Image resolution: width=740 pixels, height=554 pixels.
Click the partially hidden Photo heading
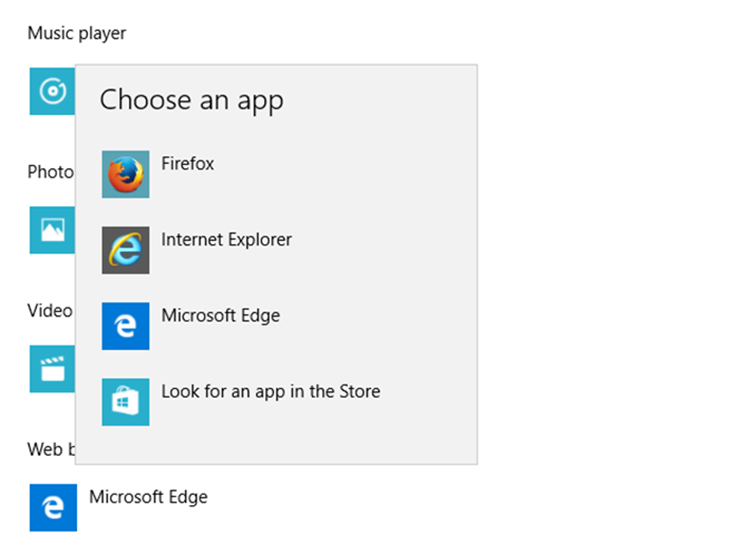point(50,172)
